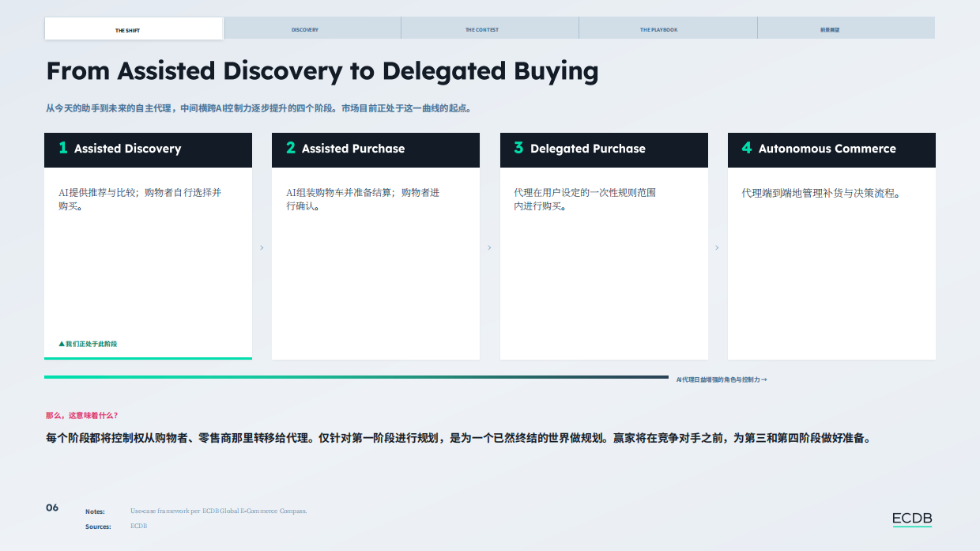The height and width of the screenshot is (551, 980).
Task: Click the 'Sources:' label
Action: pos(98,526)
